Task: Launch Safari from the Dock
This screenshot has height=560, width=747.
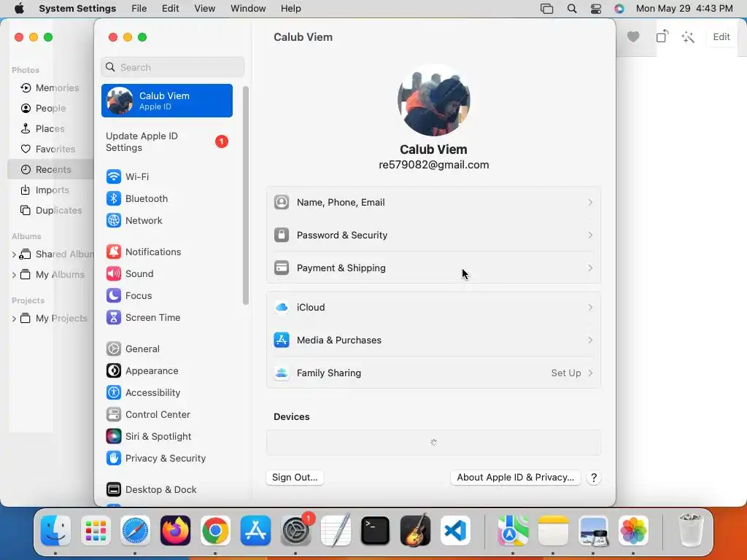Action: click(135, 531)
